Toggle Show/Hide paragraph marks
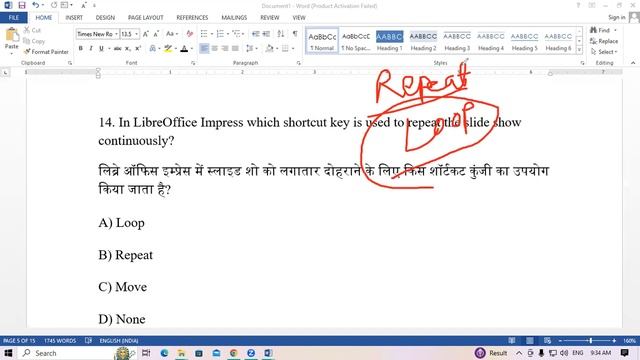Image resolution: width=640 pixels, height=360 pixels. click(x=295, y=34)
